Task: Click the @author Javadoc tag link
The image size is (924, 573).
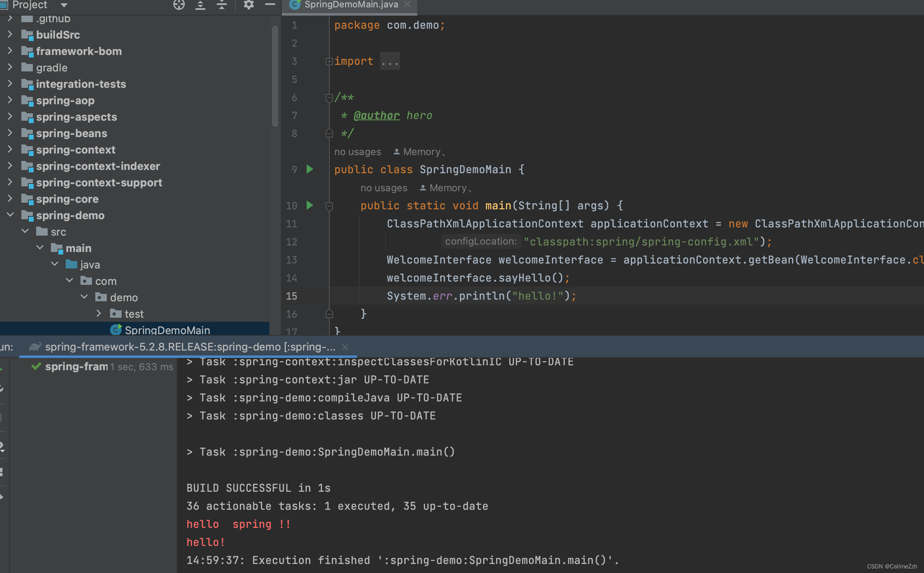Action: [x=377, y=115]
